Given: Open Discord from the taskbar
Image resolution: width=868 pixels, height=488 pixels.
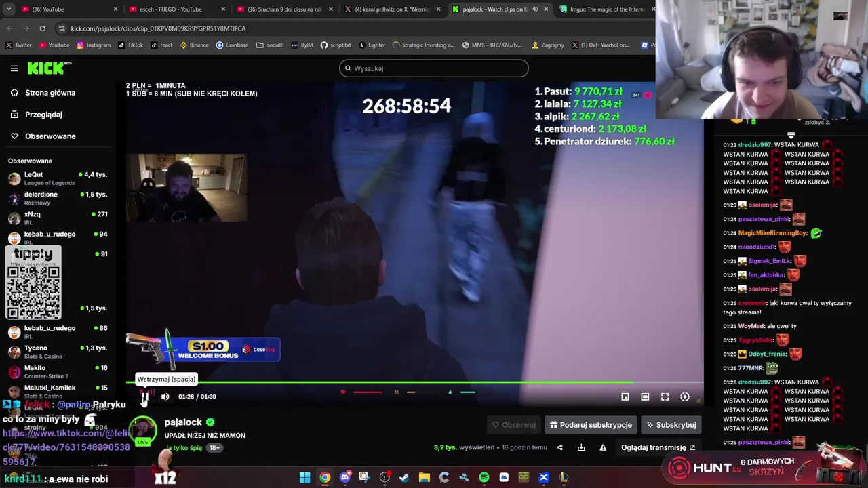Looking at the screenshot, I should pyautogui.click(x=345, y=478).
